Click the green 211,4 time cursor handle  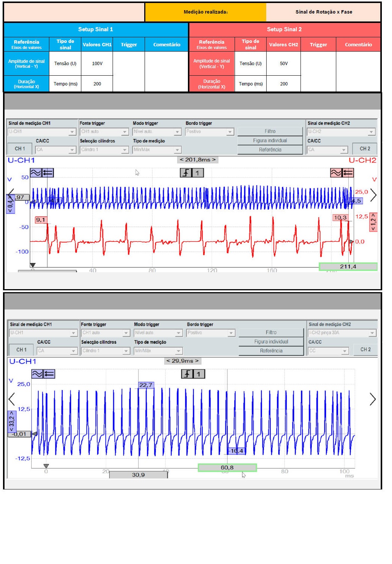pos(348,267)
